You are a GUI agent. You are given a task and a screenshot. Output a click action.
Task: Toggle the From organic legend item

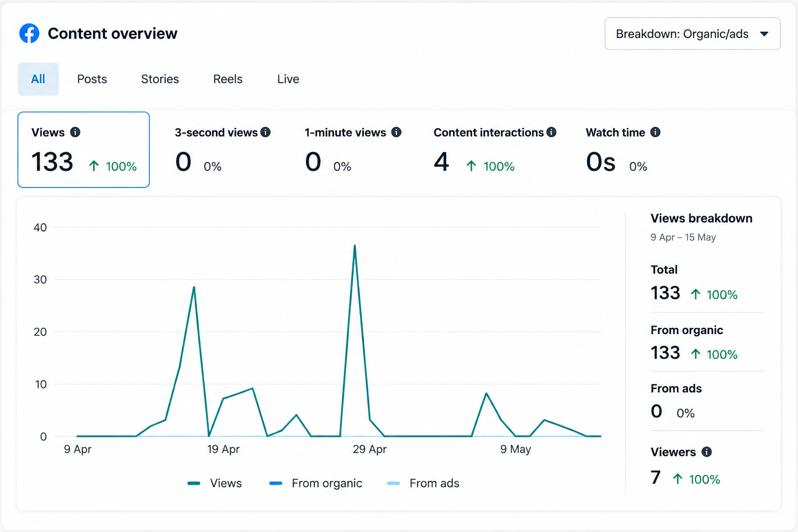pyautogui.click(x=315, y=483)
